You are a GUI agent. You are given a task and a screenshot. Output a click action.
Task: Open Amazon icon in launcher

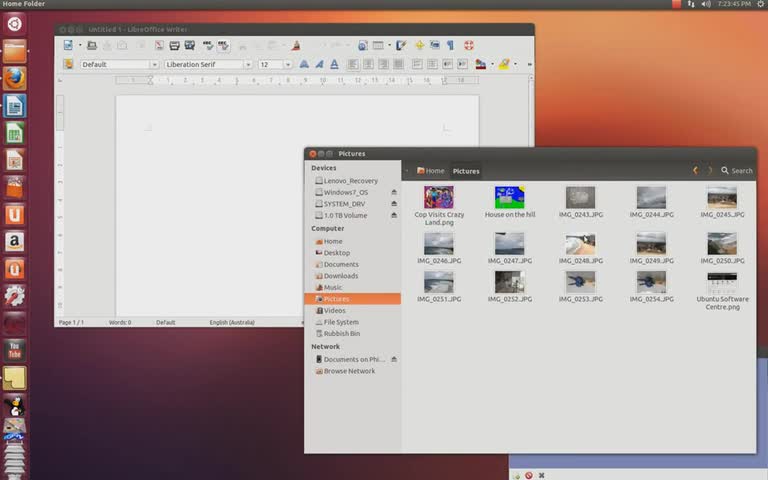[x=14, y=241]
